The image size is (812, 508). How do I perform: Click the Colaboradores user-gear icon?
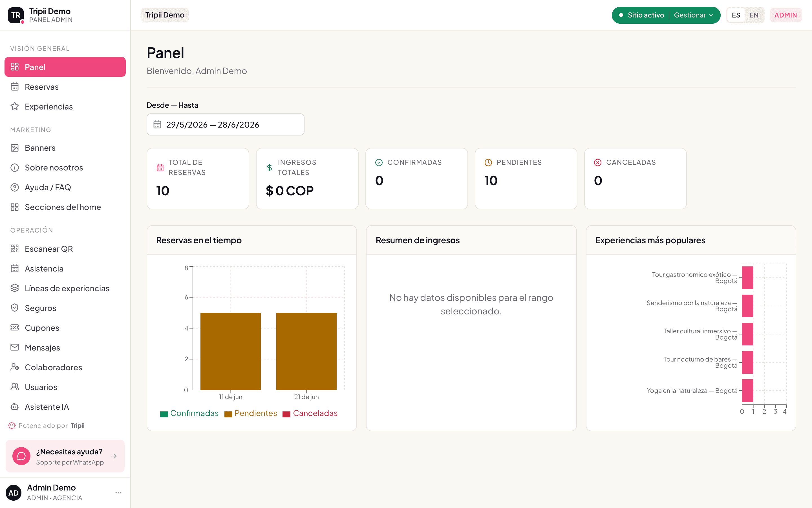[x=14, y=367]
